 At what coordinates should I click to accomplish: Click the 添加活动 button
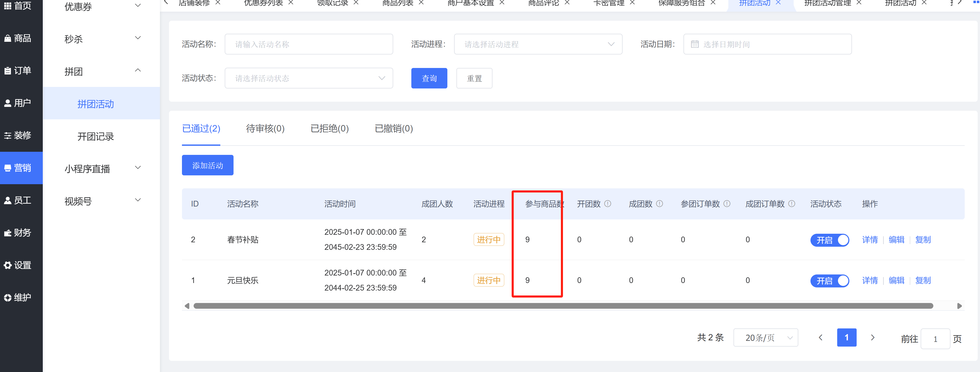207,165
